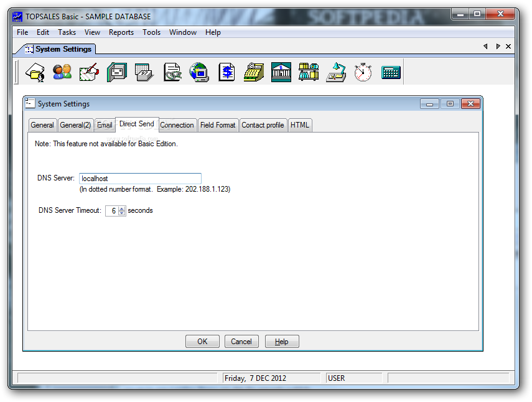Click the OK button
Image resolution: width=532 pixels, height=402 pixels.
pyautogui.click(x=203, y=341)
